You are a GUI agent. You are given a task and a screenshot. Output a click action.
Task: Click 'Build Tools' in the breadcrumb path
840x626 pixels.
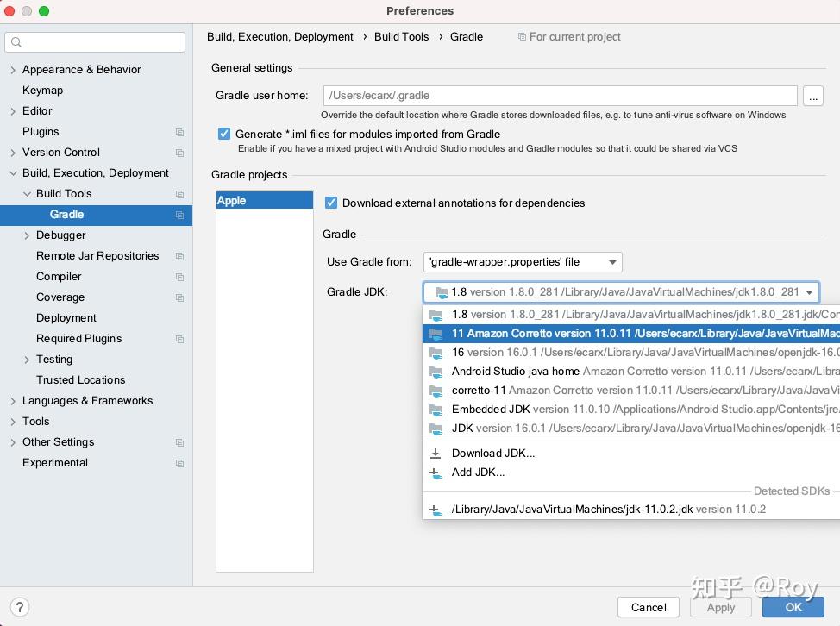point(401,37)
